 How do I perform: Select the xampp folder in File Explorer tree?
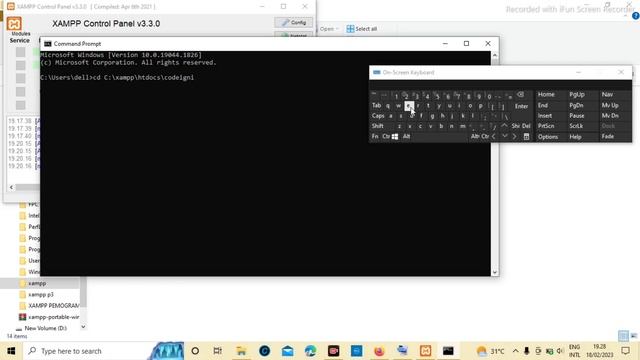tap(37, 283)
